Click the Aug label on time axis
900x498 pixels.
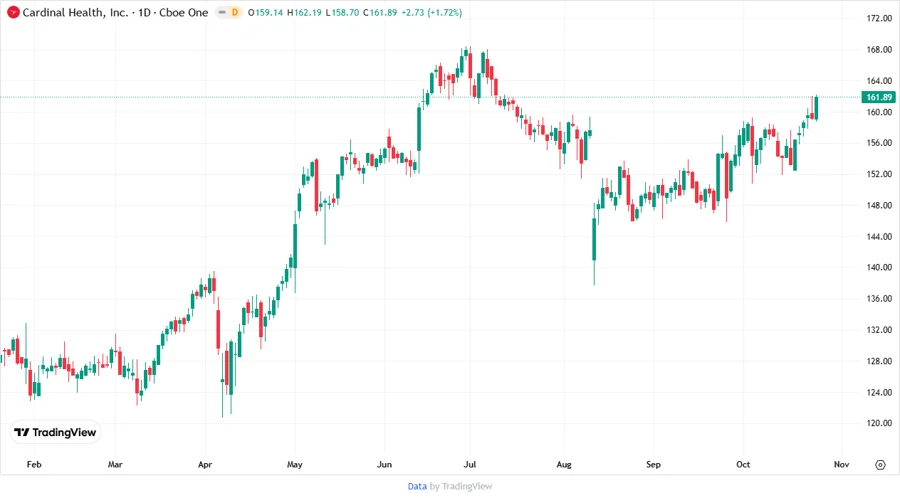pyautogui.click(x=564, y=465)
